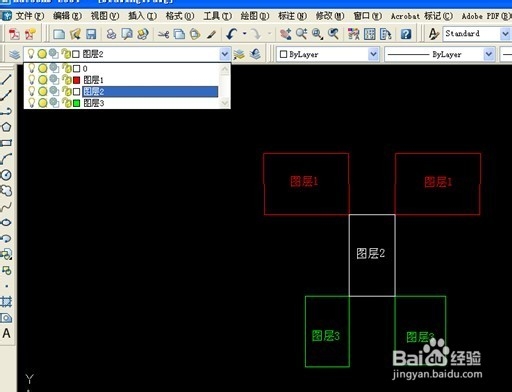Open the color control ByLayer dropdown

click(x=373, y=54)
